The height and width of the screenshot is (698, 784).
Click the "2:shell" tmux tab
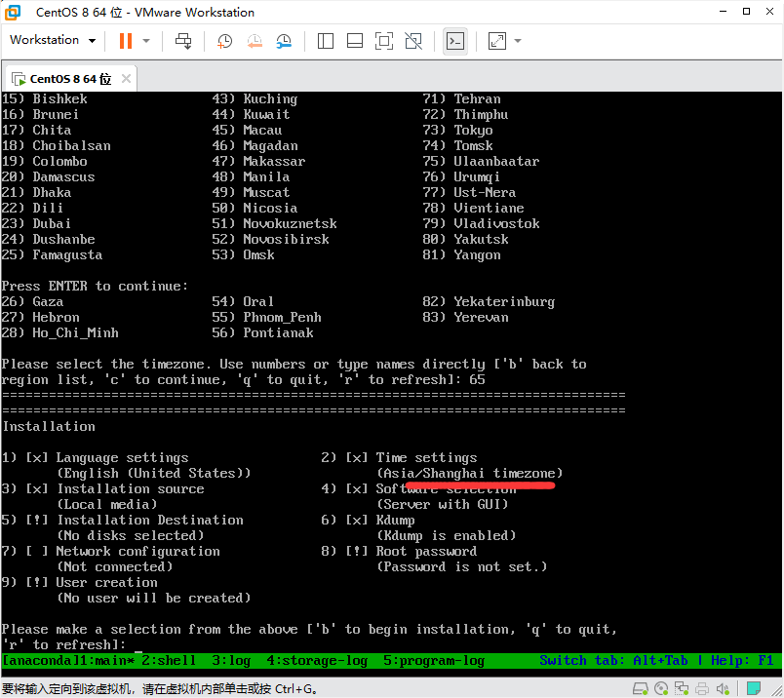(169, 661)
